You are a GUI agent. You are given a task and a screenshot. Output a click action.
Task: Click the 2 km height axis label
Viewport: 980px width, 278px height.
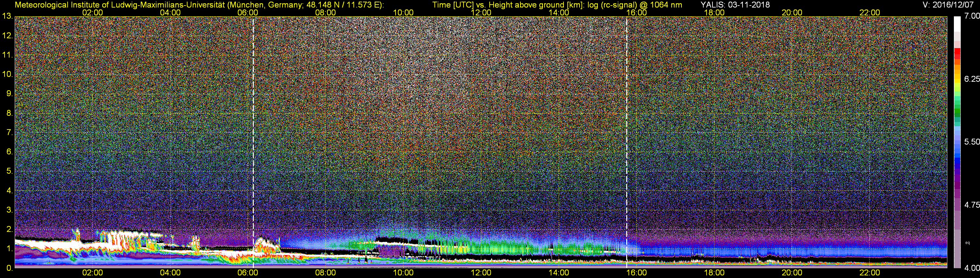click(9, 229)
